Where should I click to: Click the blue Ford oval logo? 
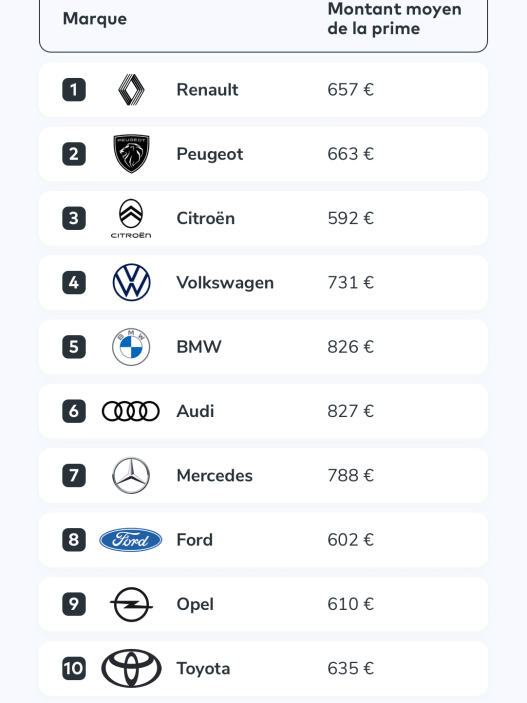click(x=131, y=540)
